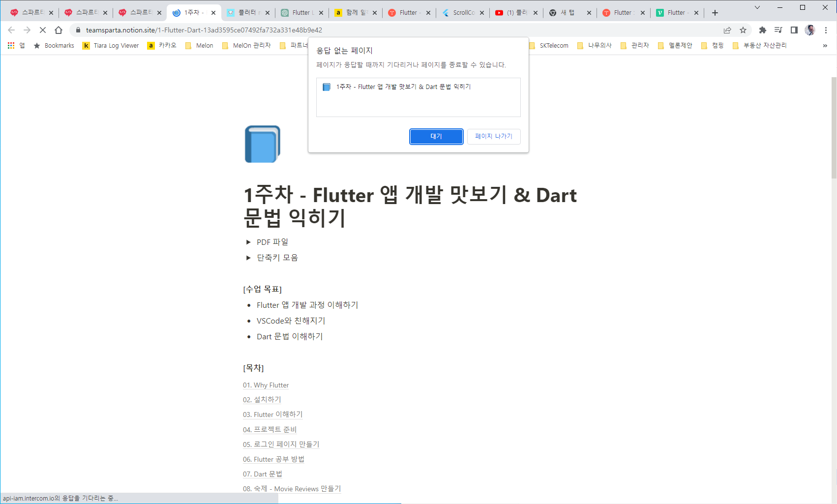837x504 pixels.
Task: Close the active 1주차 tab
Action: (213, 13)
